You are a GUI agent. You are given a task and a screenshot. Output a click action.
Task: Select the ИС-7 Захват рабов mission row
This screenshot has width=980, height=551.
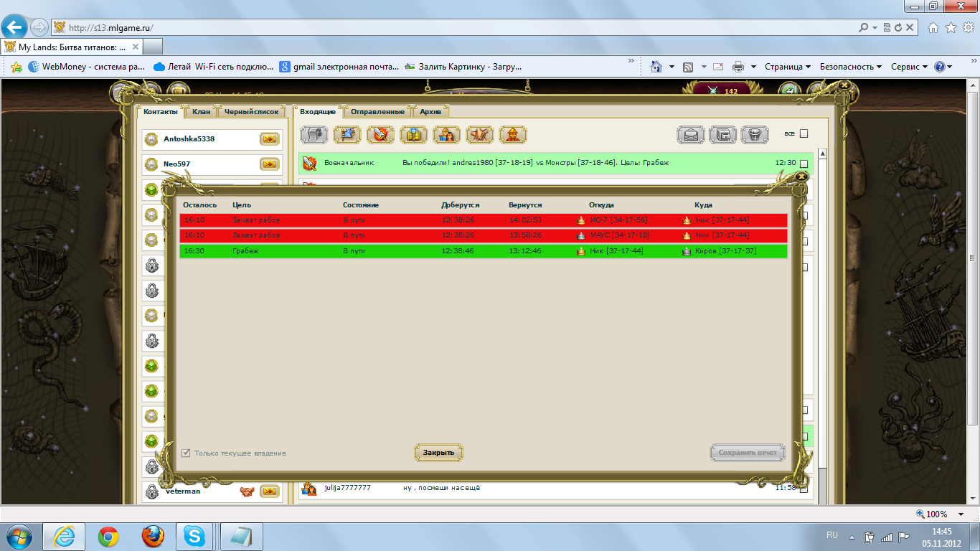pyautogui.click(x=484, y=220)
